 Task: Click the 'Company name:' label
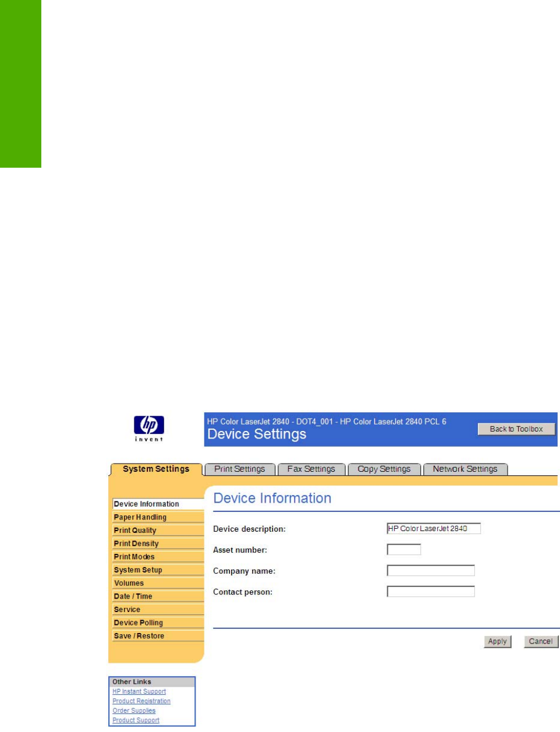pyautogui.click(x=244, y=571)
